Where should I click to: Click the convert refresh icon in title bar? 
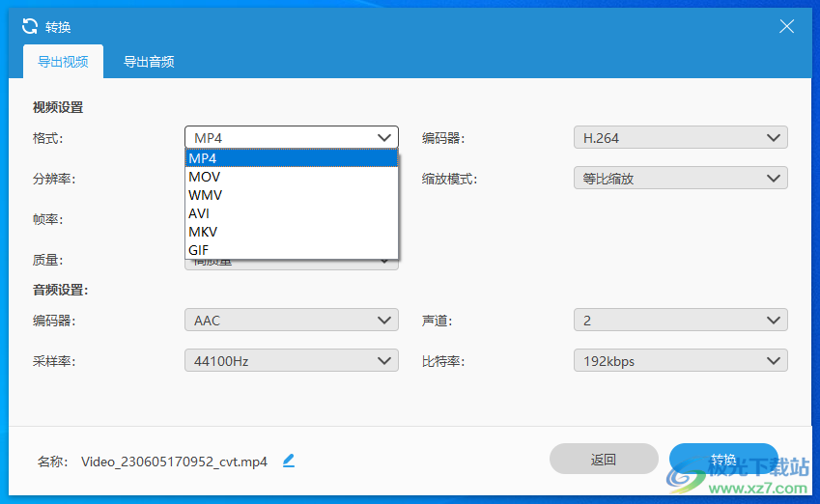click(30, 26)
